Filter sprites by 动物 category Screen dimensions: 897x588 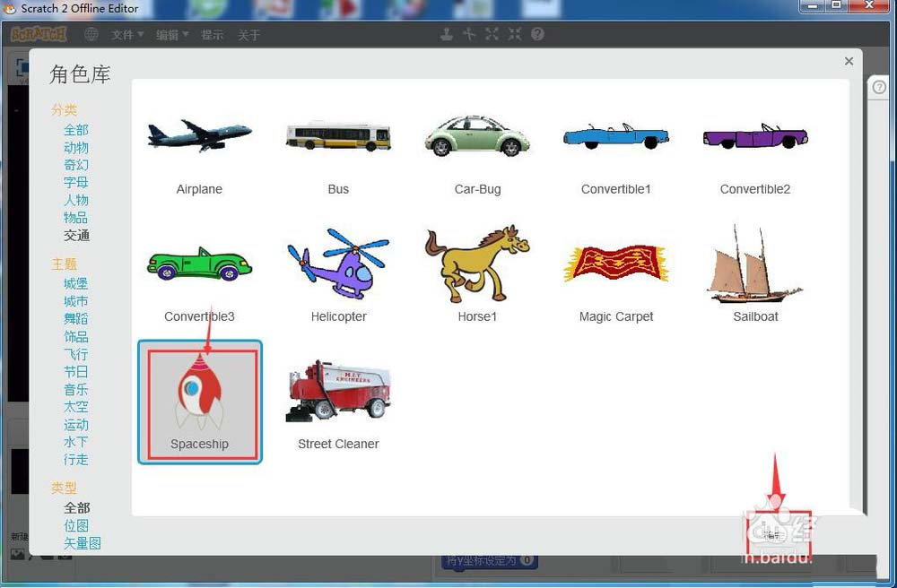click(x=76, y=147)
